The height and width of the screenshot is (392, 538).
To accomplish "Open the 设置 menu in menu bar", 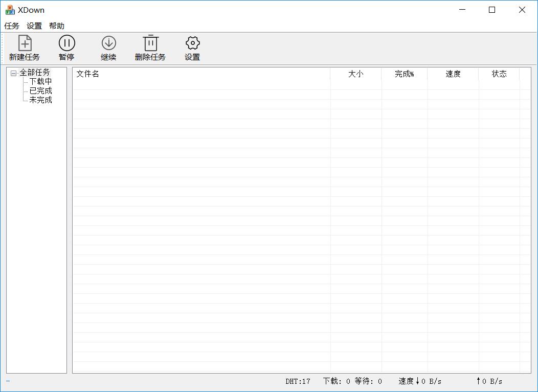I will [34, 26].
